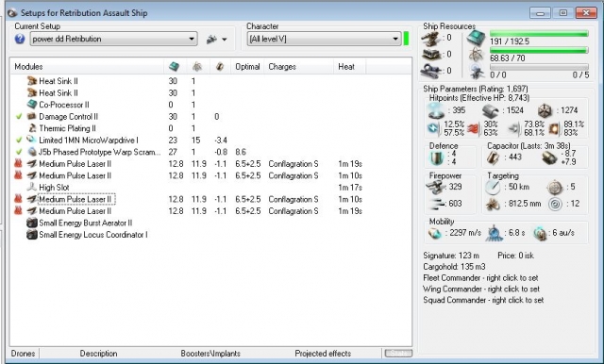This screenshot has width=604, height=364.
Task: Click the powergrid usage bar 68.63 / 70
Action: pyautogui.click(x=539, y=50)
